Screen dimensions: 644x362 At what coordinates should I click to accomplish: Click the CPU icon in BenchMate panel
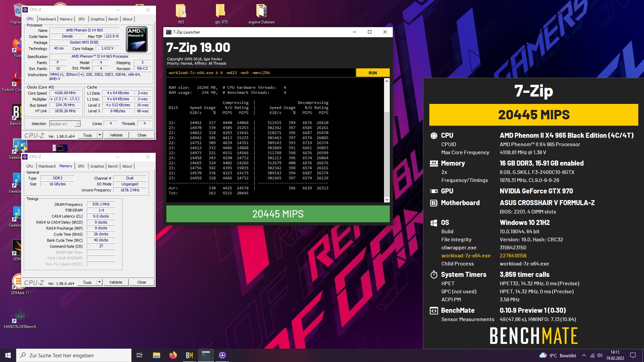pos(434,135)
